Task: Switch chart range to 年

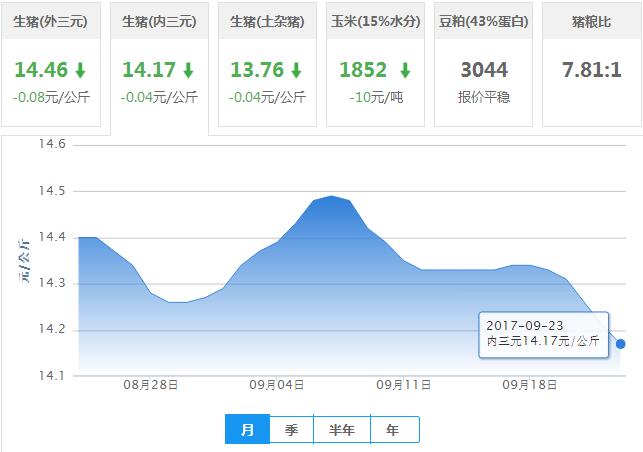Action: click(x=394, y=429)
